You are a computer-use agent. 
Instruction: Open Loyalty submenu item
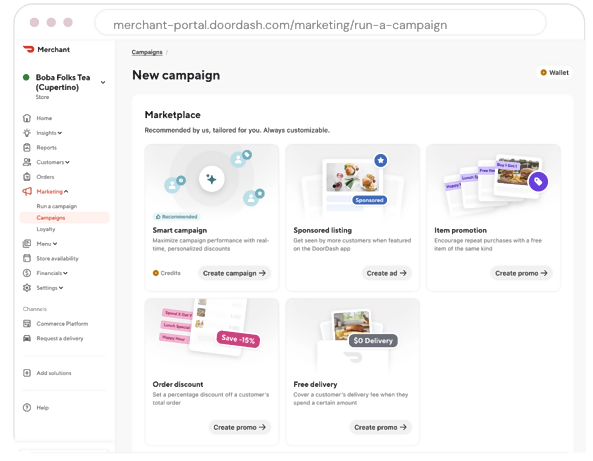point(46,229)
